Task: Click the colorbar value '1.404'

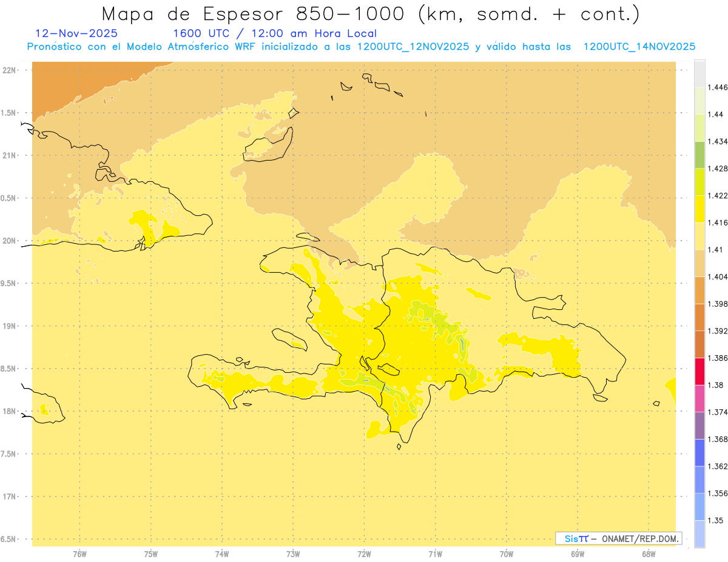Action: (x=718, y=276)
